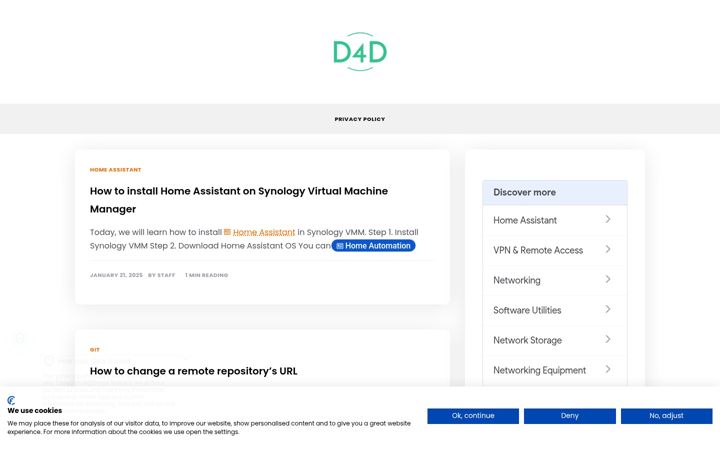
Task: Click the Discover more header
Action: (555, 192)
